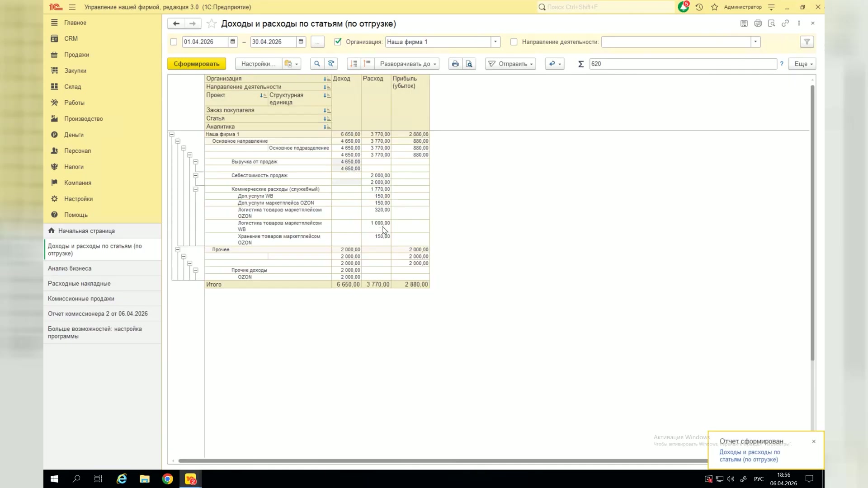Click the expand all groups icon

point(354,64)
